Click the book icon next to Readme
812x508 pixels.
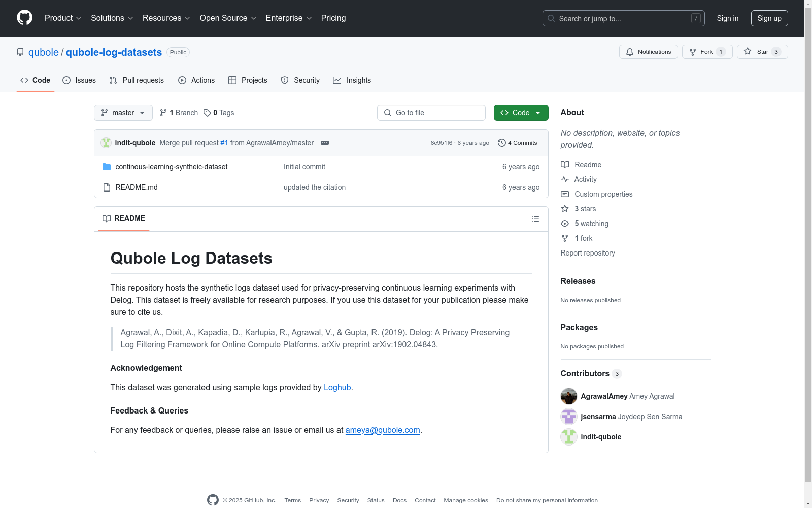565,165
